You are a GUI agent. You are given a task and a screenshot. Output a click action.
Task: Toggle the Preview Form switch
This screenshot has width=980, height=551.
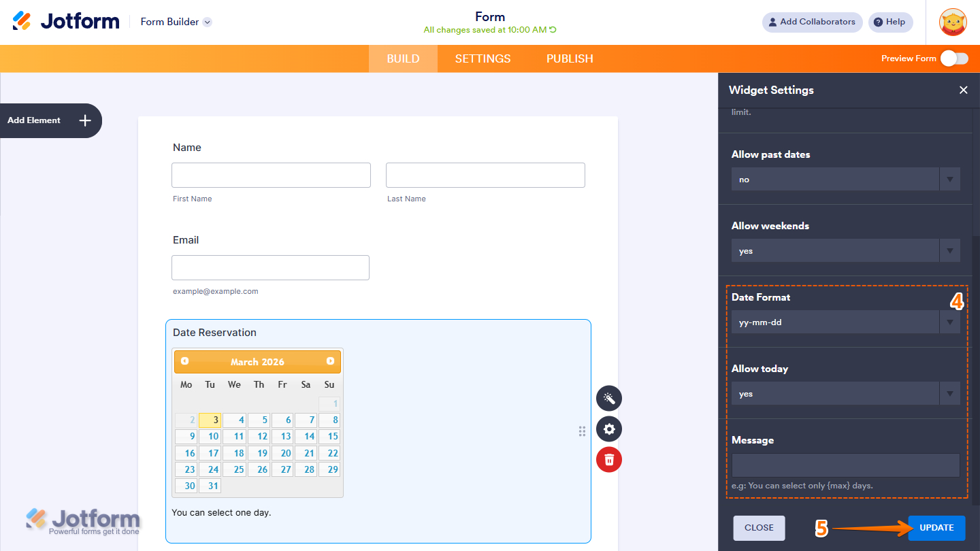(x=955, y=59)
